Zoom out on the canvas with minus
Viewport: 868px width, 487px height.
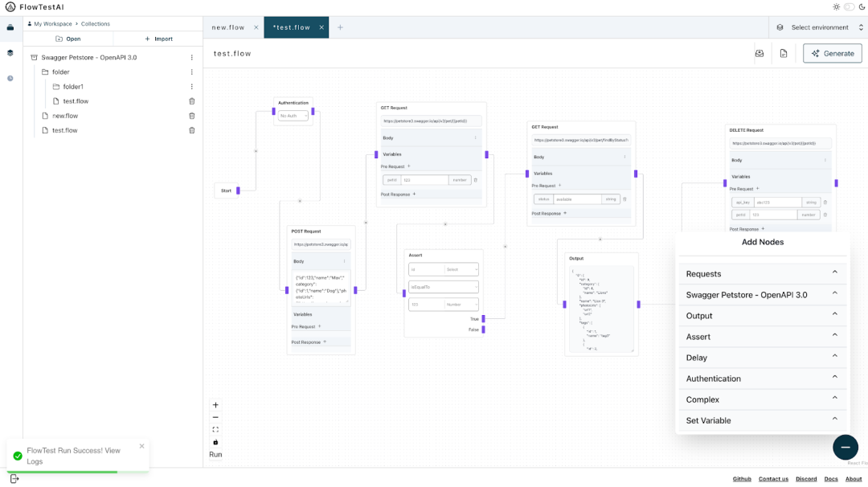(x=215, y=417)
